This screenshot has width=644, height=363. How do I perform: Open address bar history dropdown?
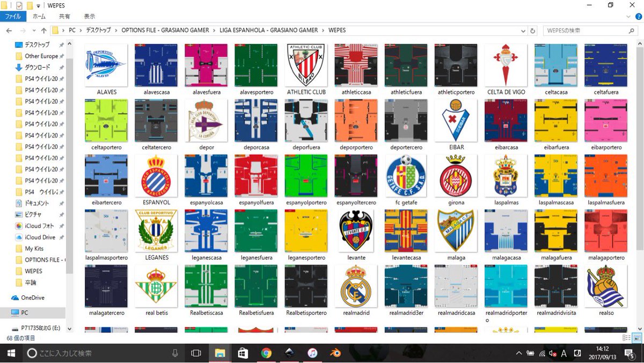(522, 31)
